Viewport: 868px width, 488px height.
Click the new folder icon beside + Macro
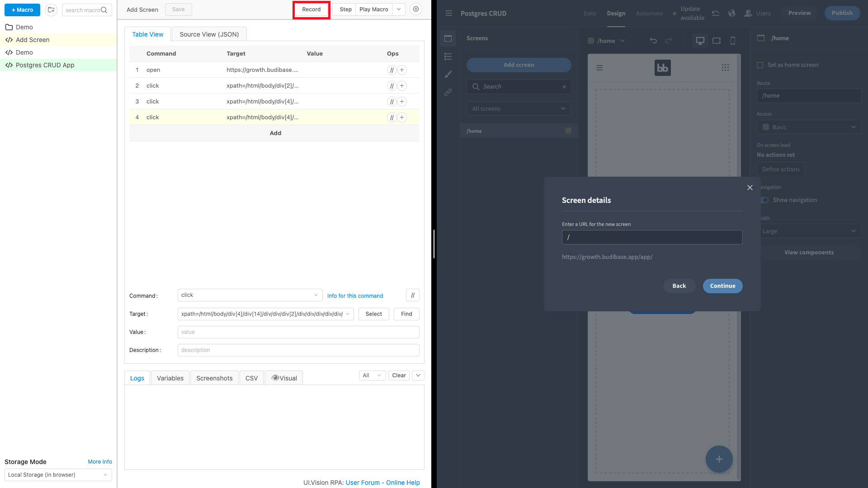tap(51, 10)
